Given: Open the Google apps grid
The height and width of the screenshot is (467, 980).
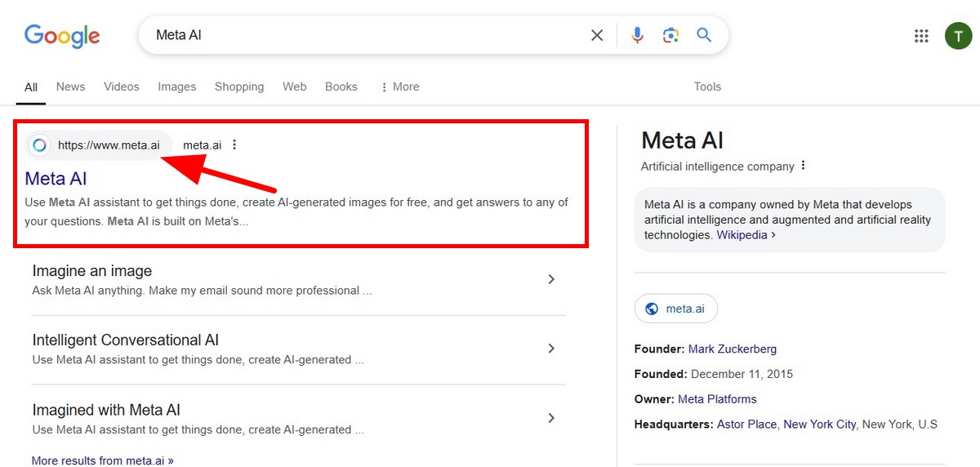Looking at the screenshot, I should tap(921, 36).
